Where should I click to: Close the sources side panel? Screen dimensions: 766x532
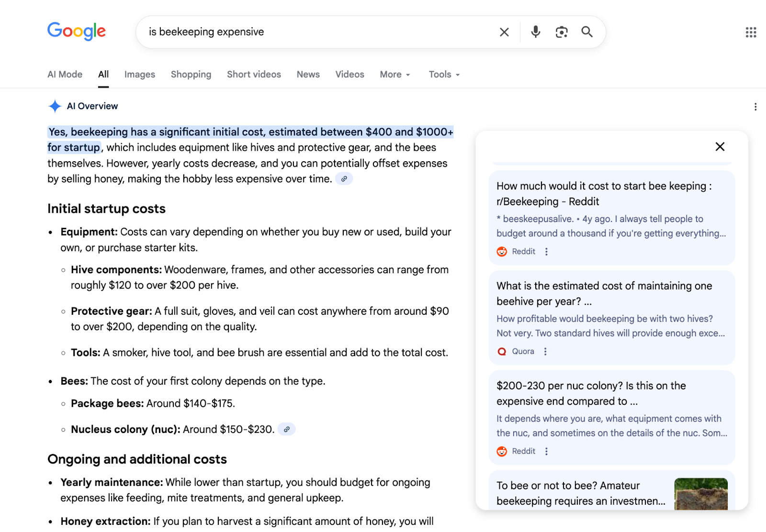720,147
